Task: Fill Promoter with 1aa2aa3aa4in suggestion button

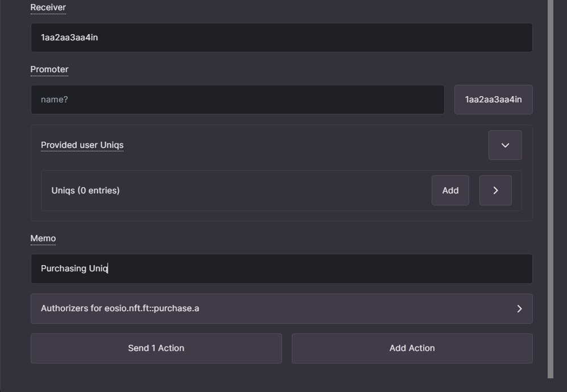Action: (x=493, y=100)
